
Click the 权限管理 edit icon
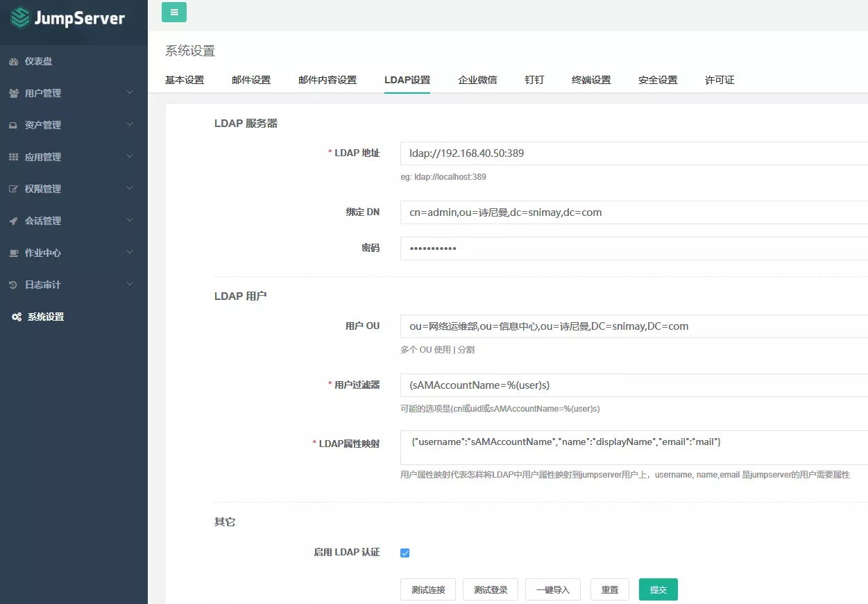pos(13,190)
